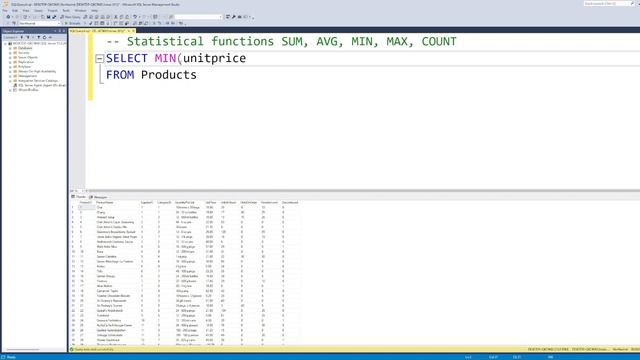
Task: Click the 'unitprice' text in query editor
Action: tap(214, 58)
